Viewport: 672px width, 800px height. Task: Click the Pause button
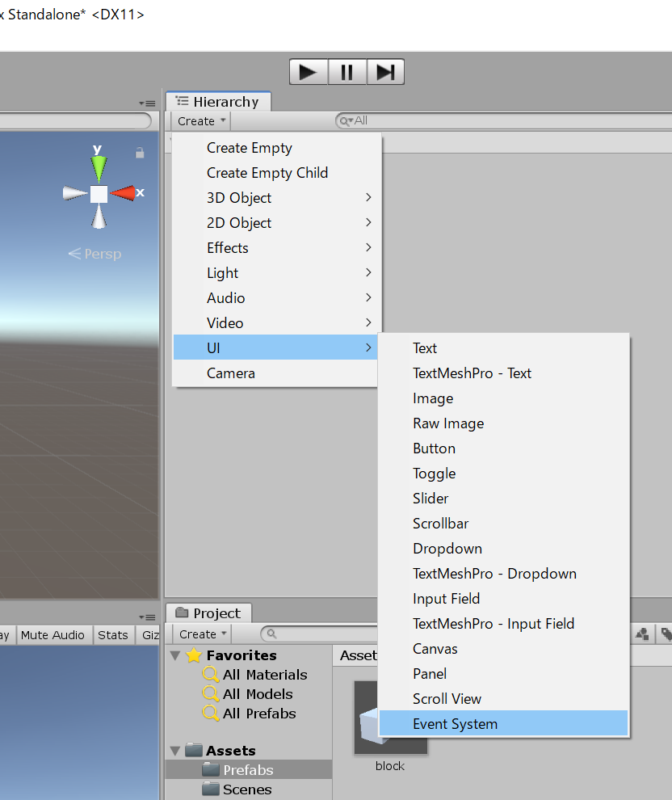(346, 72)
